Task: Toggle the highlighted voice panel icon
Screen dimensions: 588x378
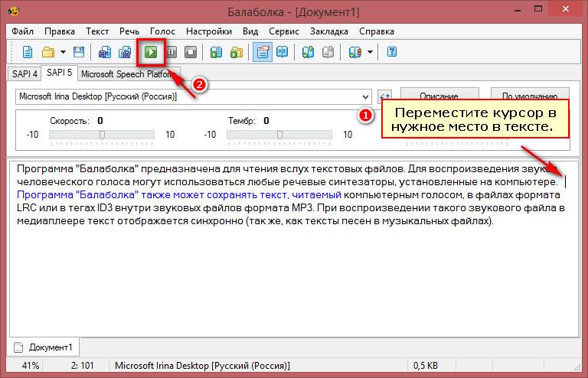Action: (263, 52)
